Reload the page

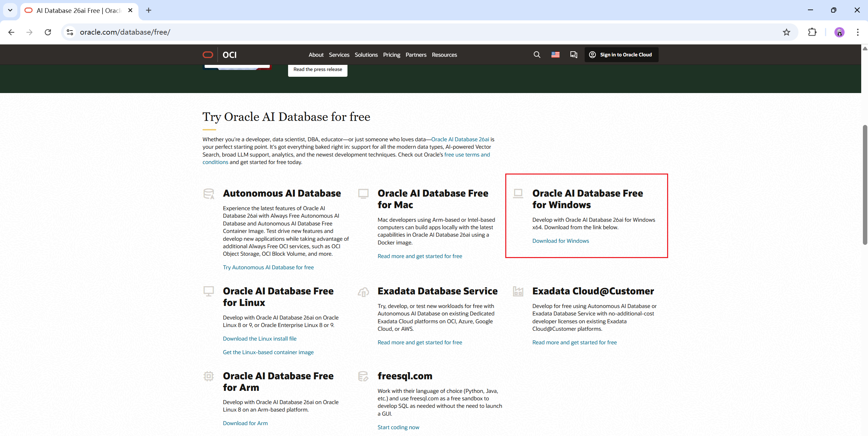48,32
